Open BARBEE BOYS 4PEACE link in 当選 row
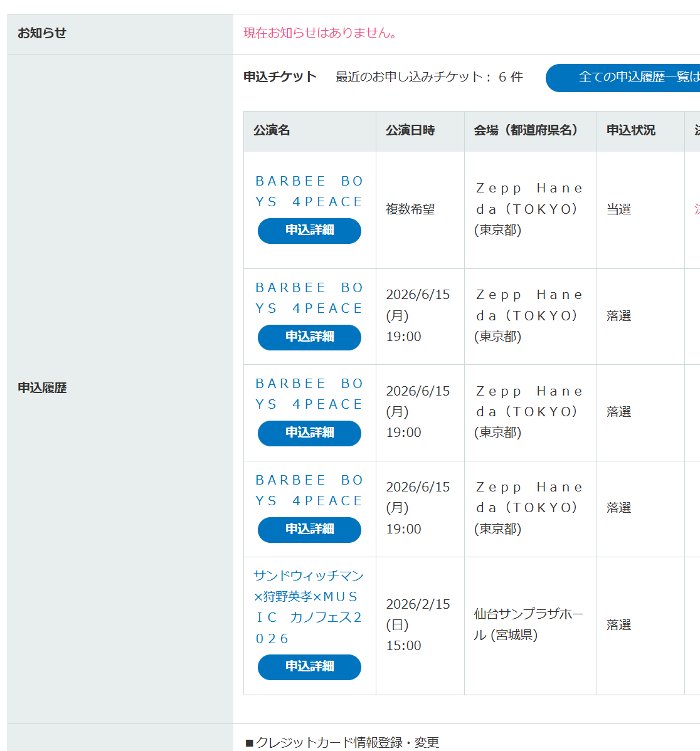Image resolution: width=700 pixels, height=751 pixels. tap(309, 192)
